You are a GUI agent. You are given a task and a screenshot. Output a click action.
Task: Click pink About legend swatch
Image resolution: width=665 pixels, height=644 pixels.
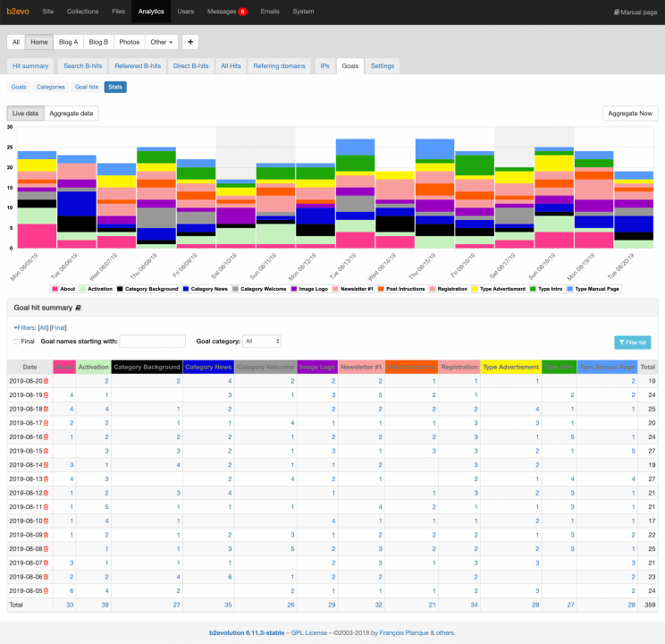pos(55,289)
